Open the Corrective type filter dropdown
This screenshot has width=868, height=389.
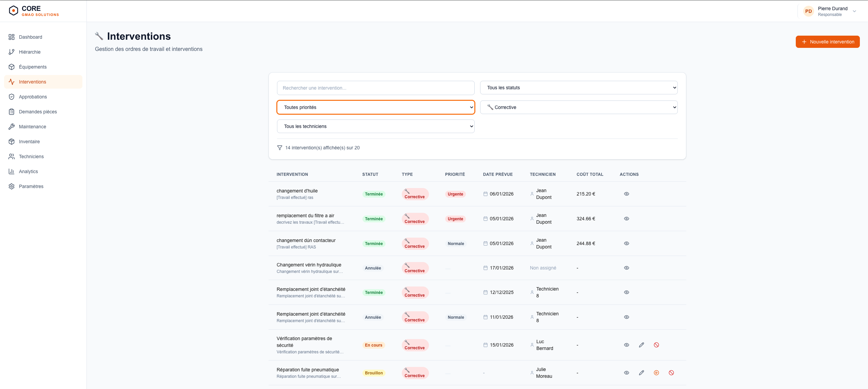click(579, 107)
